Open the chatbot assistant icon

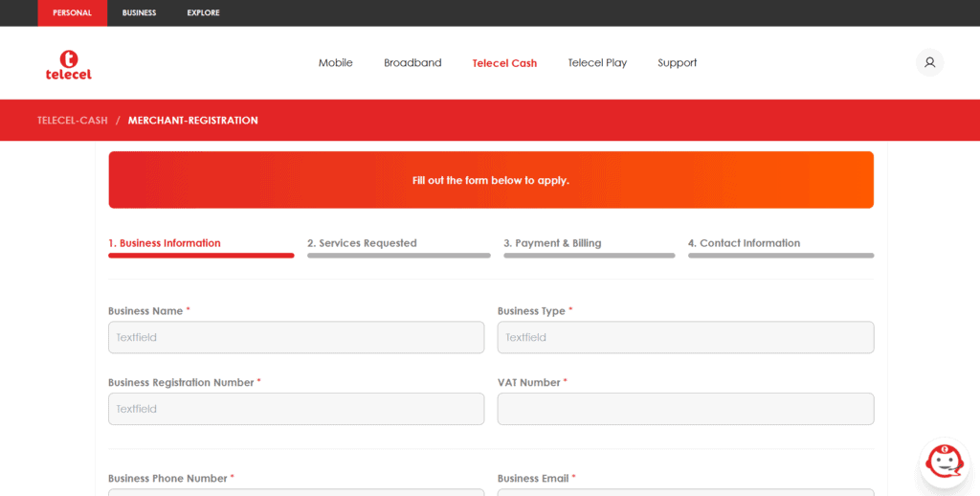click(945, 463)
